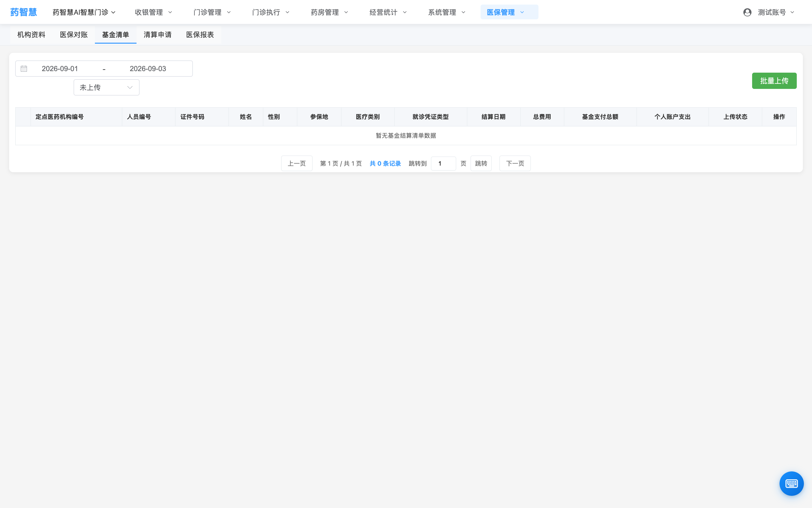Viewport: 812px width, 508px height.
Task: Click the 药智慧 logo
Action: point(24,12)
